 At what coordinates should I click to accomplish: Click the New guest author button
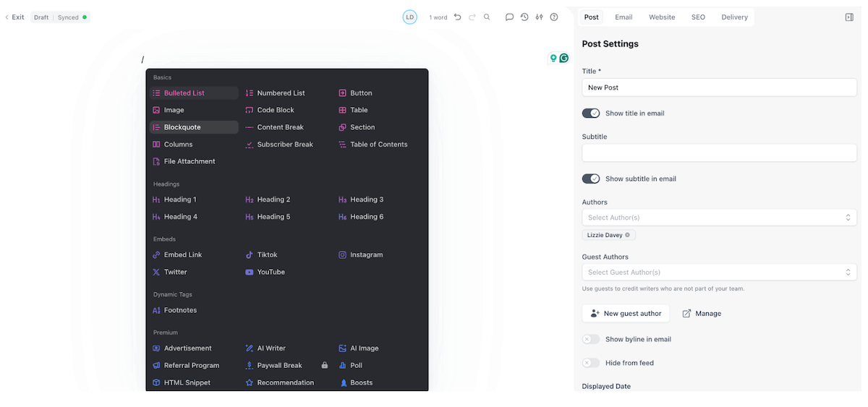(x=626, y=314)
